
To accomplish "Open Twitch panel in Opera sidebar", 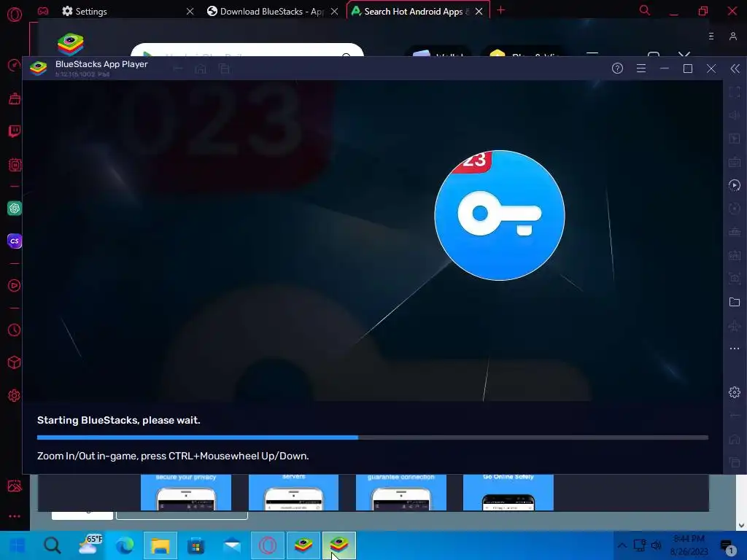I will pyautogui.click(x=15, y=131).
